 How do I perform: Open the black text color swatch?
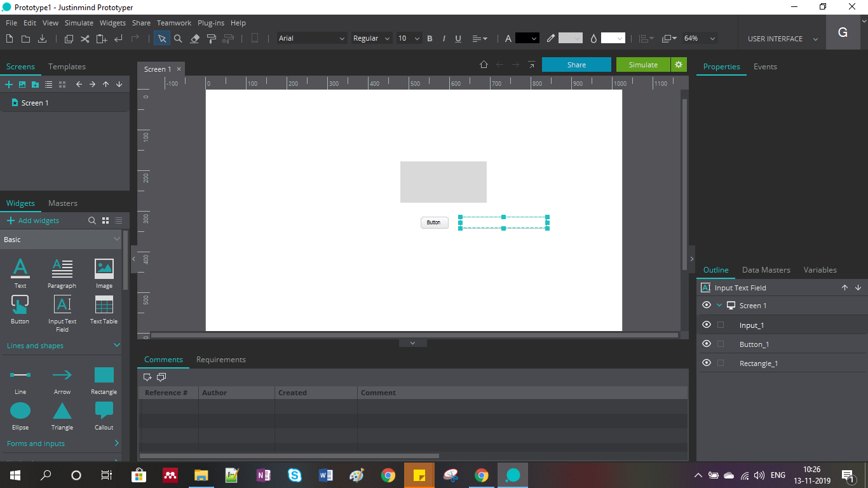(527, 39)
